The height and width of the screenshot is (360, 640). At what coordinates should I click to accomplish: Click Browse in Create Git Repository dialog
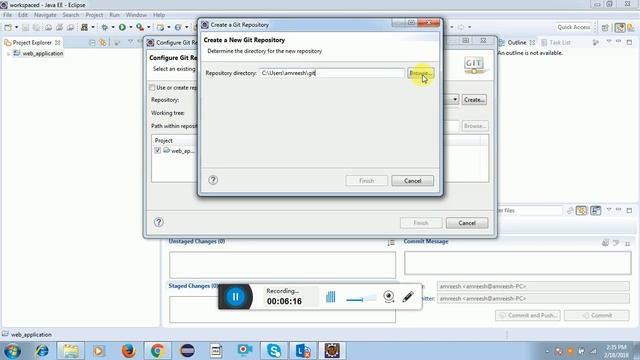click(420, 73)
